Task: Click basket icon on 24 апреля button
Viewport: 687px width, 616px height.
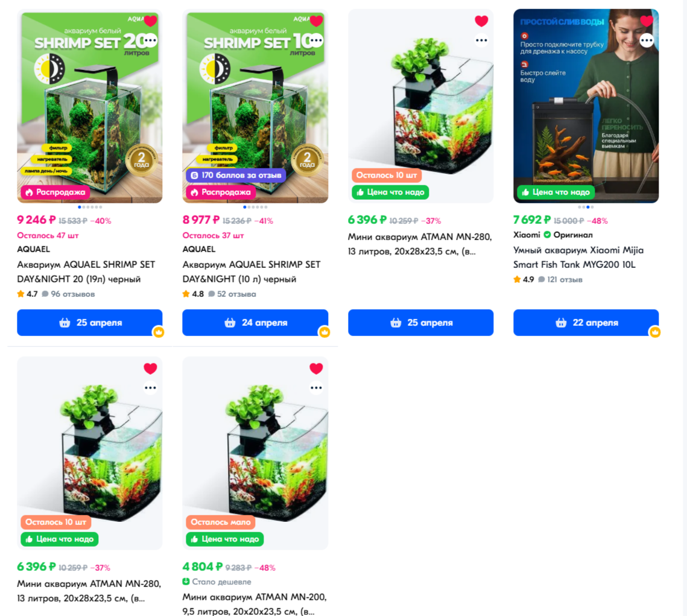Action: click(x=230, y=323)
